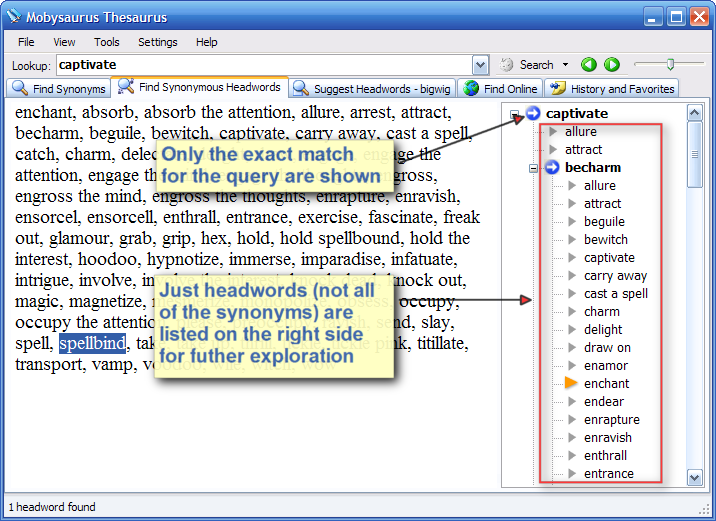Screen dimensions: 716x521
Task: Click the tree panel scroll up arrow
Action: (x=695, y=112)
